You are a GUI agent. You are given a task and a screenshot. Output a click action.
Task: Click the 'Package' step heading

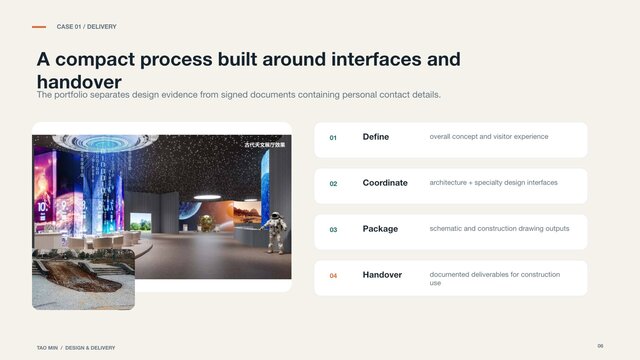(380, 229)
